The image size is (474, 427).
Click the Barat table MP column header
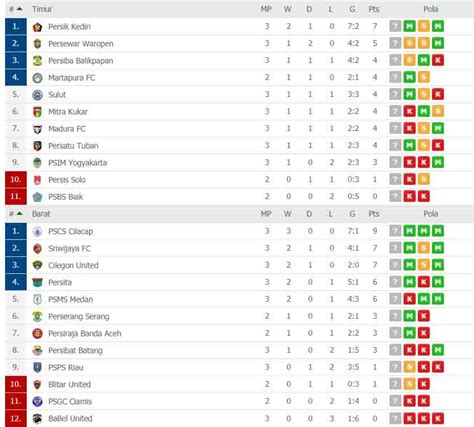pyautogui.click(x=266, y=214)
